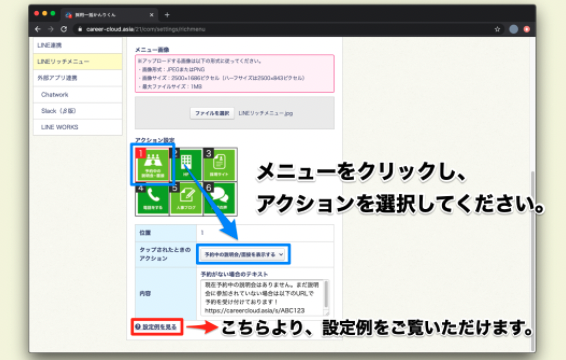Select rich menu tile 2 with grid icon
566x360 pixels.
point(186,164)
